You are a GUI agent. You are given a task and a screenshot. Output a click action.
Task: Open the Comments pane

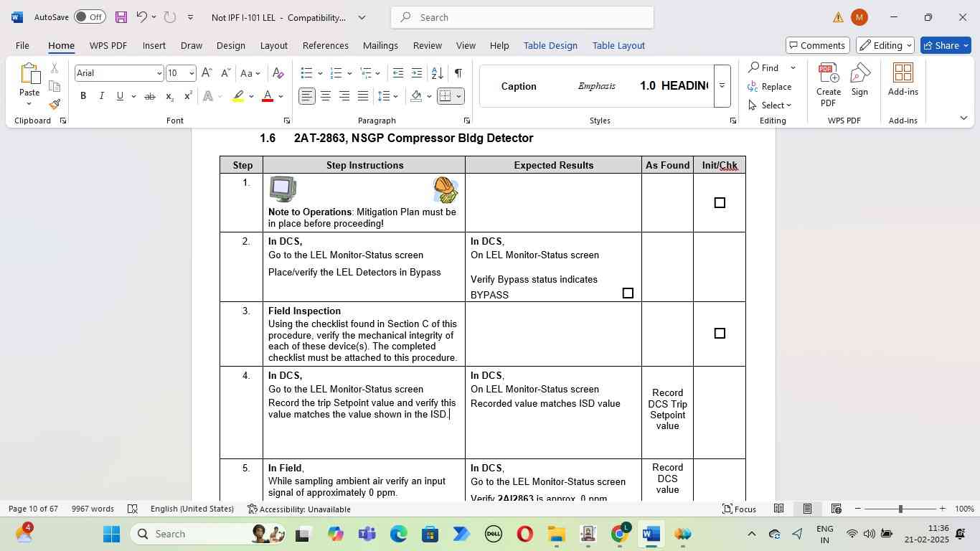pos(818,45)
